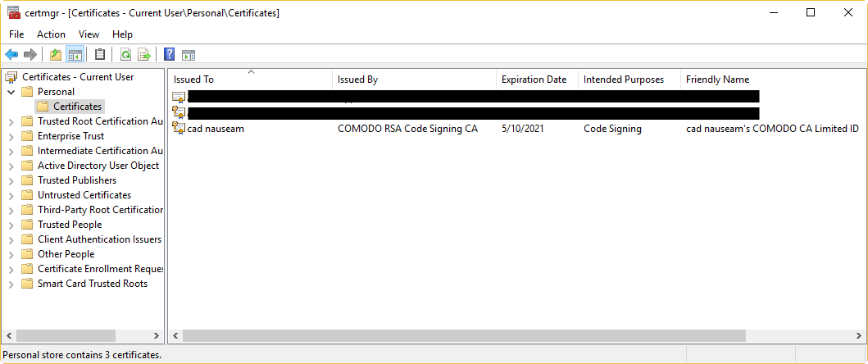Click right arrow of list pane scrollbar
This screenshot has height=364, width=868.
click(x=859, y=336)
